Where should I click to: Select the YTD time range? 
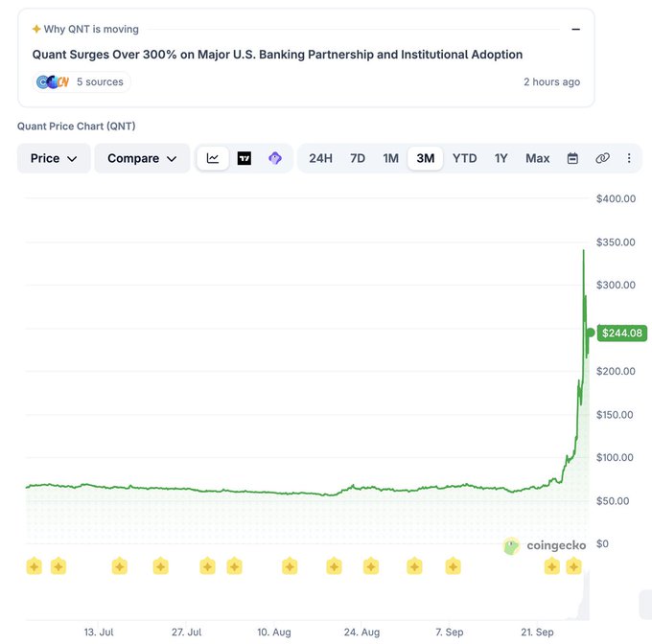pyautogui.click(x=464, y=158)
